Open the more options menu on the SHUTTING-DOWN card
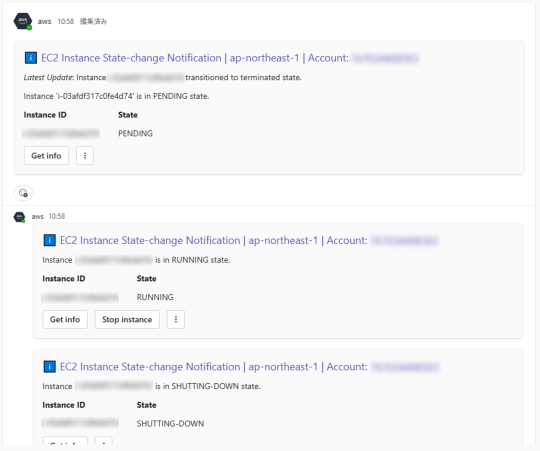 pyautogui.click(x=104, y=441)
